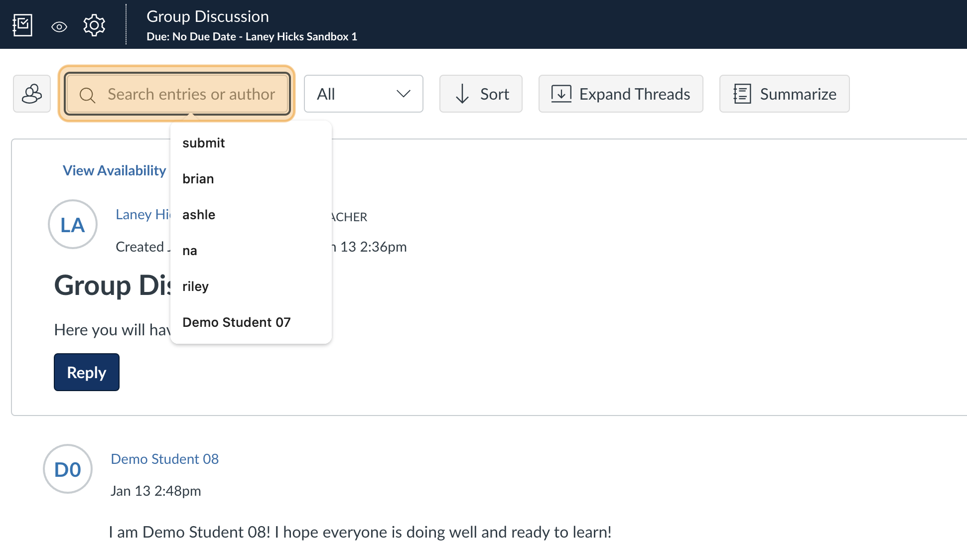Select 'submit' from the suggestion list
This screenshot has height=560, width=967.
point(203,143)
